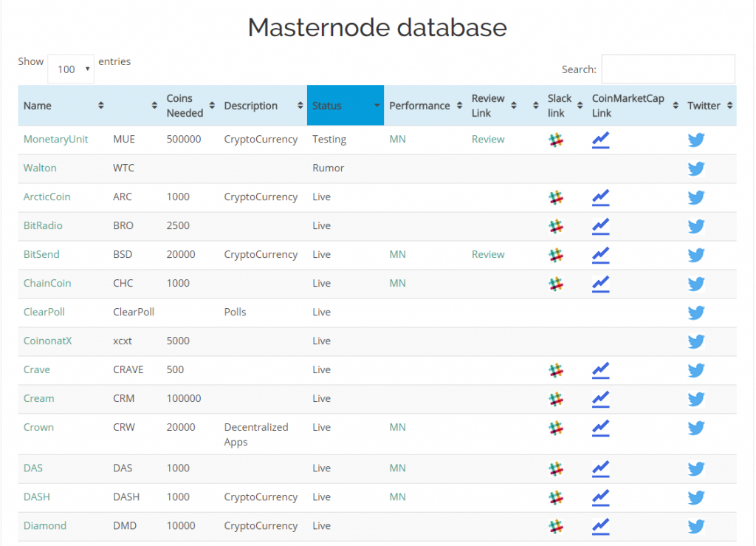This screenshot has height=546, width=756.
Task: Sort by Coins Needed column
Action: [190, 106]
